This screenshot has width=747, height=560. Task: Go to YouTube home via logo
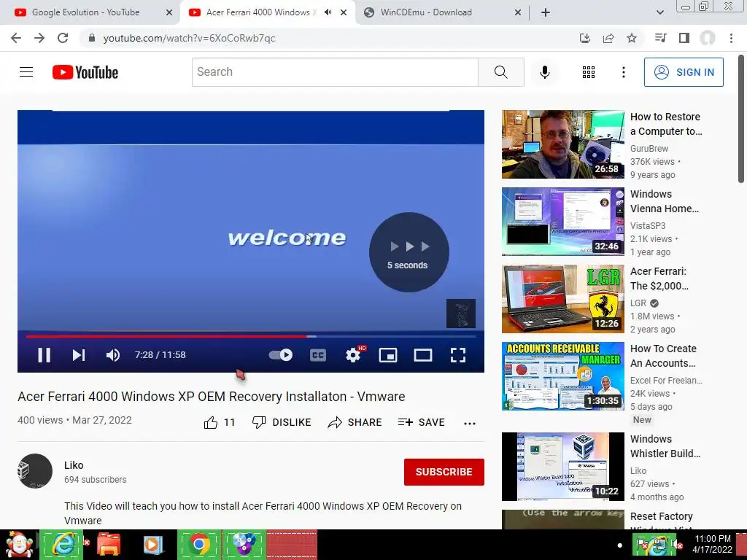pos(85,72)
